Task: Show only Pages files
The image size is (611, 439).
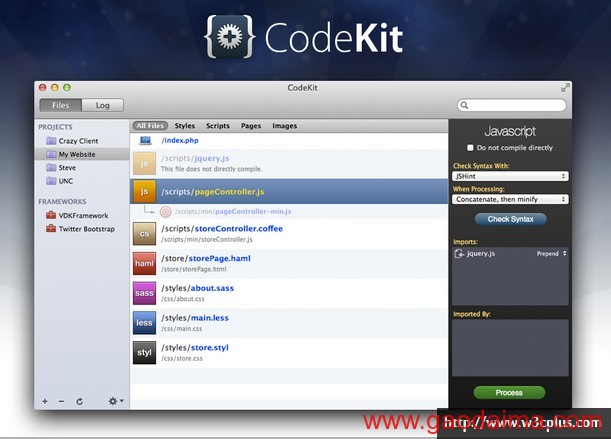Action: pyautogui.click(x=251, y=126)
